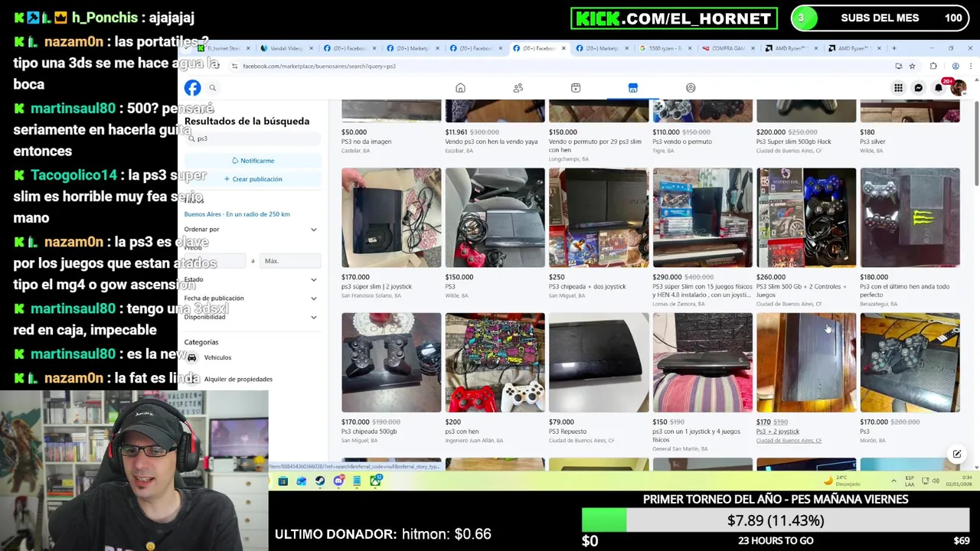Screen dimensions: 980x551
Task: Open $150.000 PS3 Wilde listing photo
Action: [x=495, y=217]
